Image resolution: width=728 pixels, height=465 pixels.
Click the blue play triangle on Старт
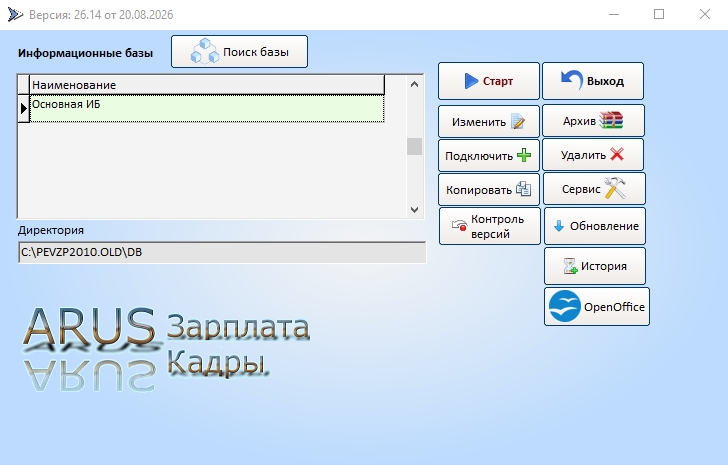(471, 81)
